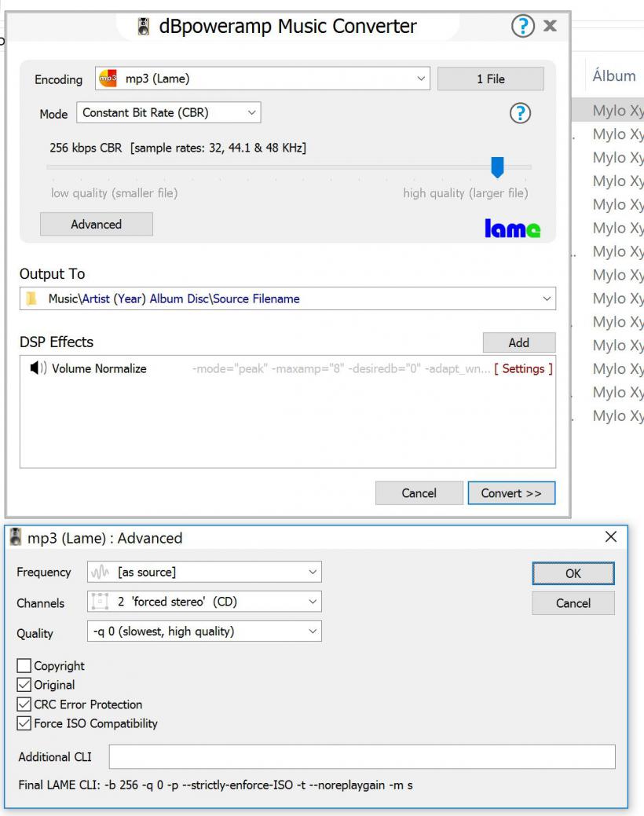The width and height of the screenshot is (644, 816).
Task: Disable CRC Error Protection checkbox
Action: pos(24,704)
